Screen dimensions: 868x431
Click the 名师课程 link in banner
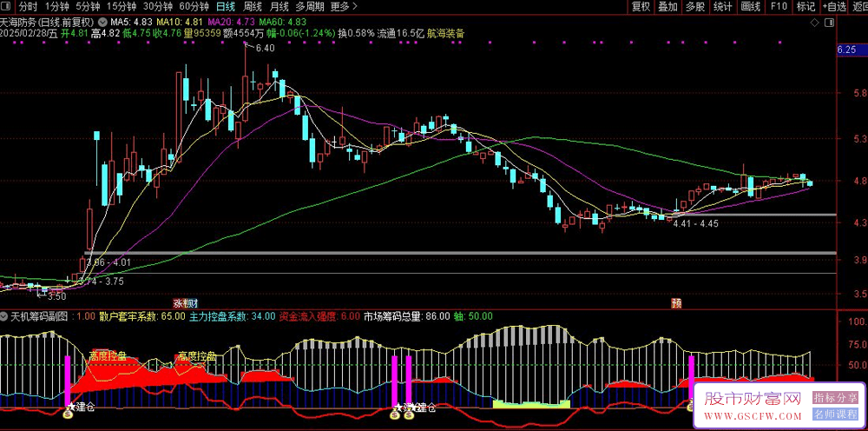[x=835, y=415]
